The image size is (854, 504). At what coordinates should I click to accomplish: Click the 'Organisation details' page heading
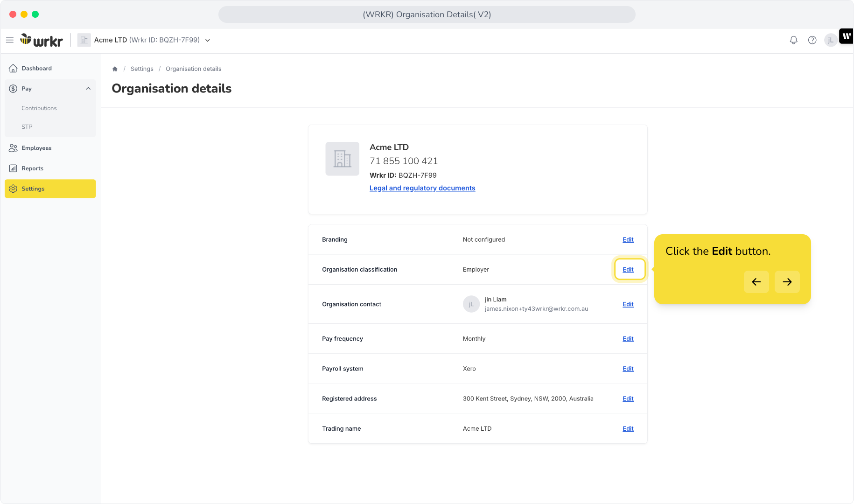(172, 89)
